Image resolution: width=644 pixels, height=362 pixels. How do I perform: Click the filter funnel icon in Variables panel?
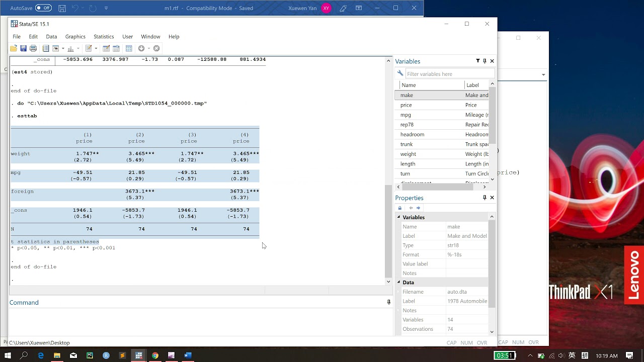click(x=478, y=61)
